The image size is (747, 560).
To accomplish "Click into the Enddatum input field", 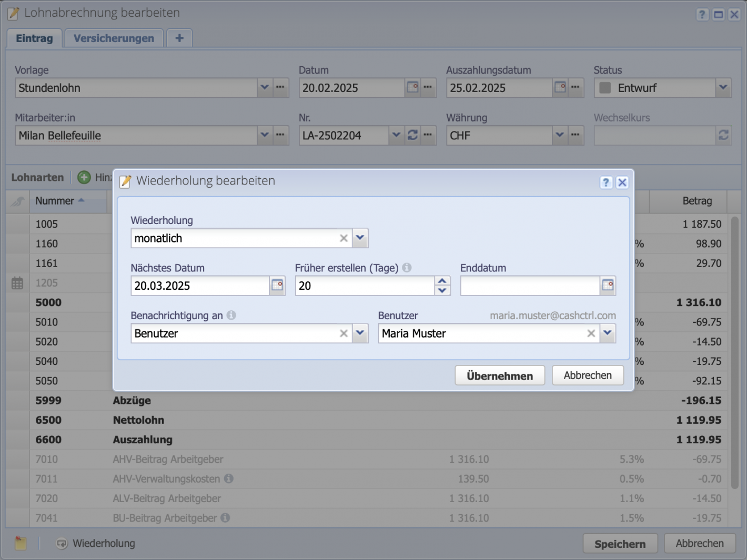I will 529,286.
